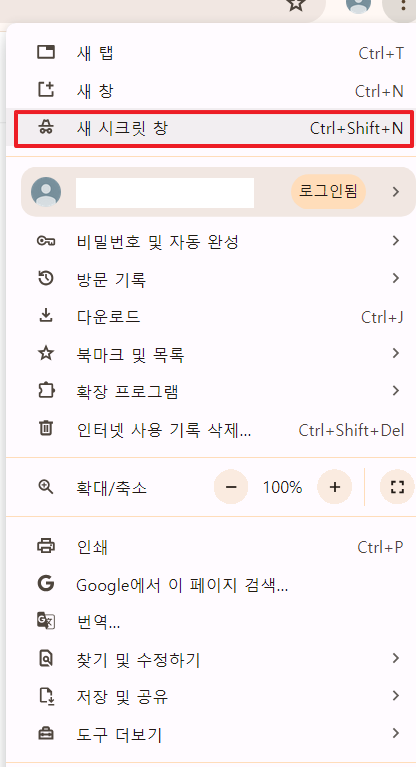Image resolution: width=416 pixels, height=767 pixels.
Task: Click the key icon for 비밀번호 및 자동 완성
Action: [x=46, y=241]
